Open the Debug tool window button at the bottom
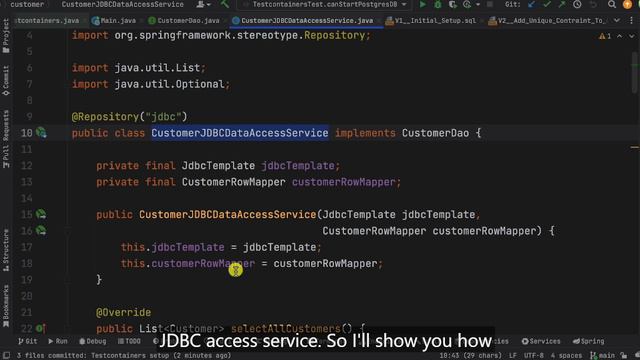 point(93,341)
